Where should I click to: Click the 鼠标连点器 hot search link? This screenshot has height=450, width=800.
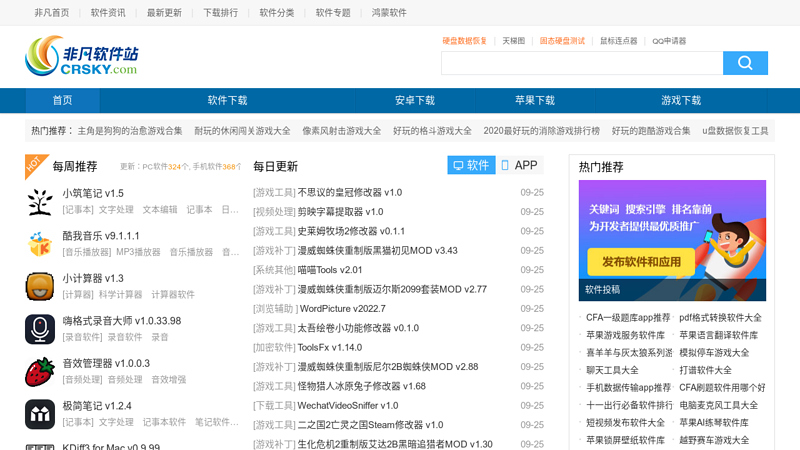tap(618, 41)
